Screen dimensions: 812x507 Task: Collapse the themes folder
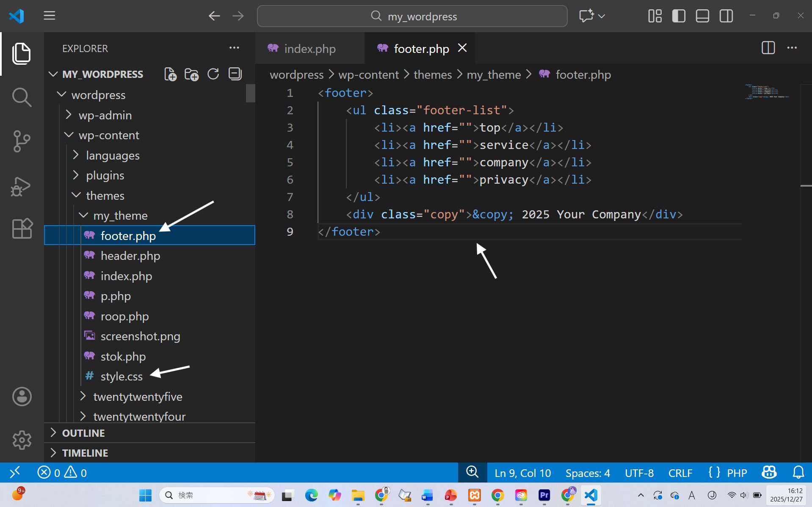(105, 196)
